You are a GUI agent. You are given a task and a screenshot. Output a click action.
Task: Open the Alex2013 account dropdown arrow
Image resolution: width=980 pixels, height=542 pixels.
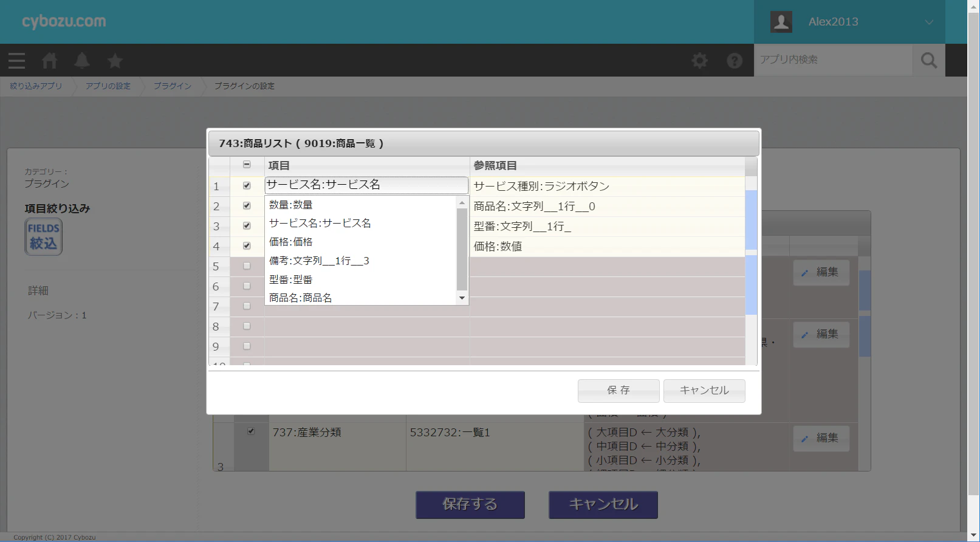coord(929,22)
